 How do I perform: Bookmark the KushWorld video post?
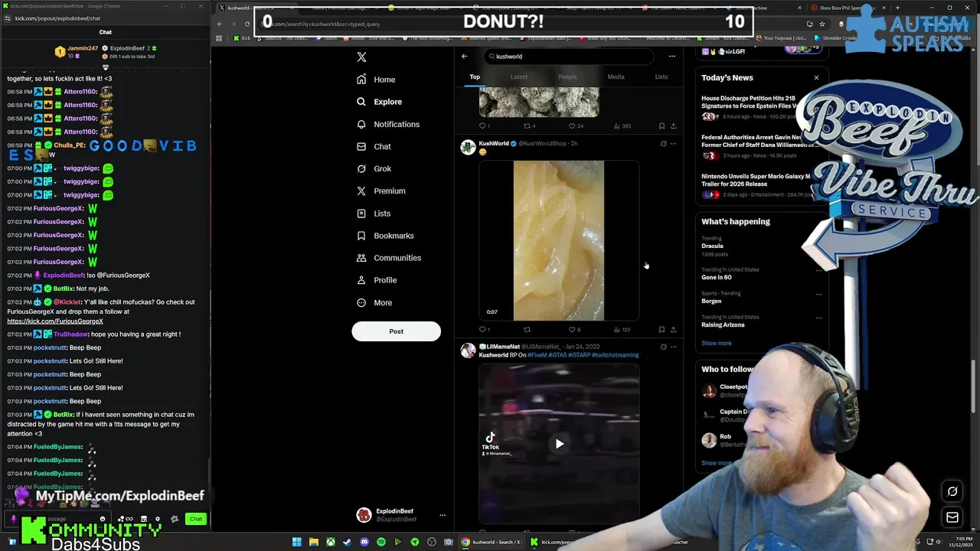pyautogui.click(x=661, y=330)
